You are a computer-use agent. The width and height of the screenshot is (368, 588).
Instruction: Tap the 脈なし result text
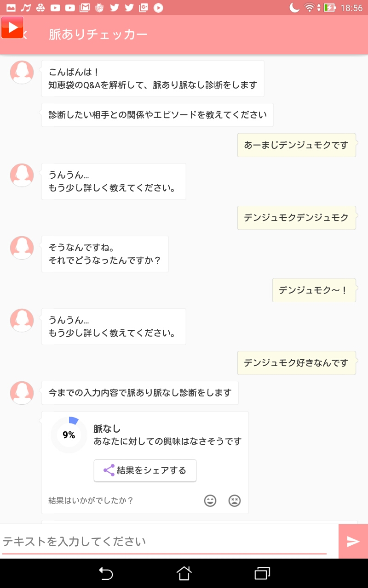tap(107, 429)
